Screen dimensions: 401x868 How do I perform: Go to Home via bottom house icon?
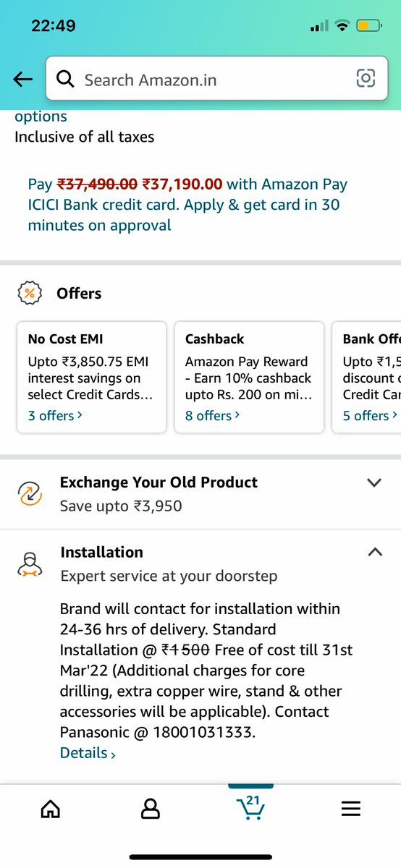coord(50,809)
